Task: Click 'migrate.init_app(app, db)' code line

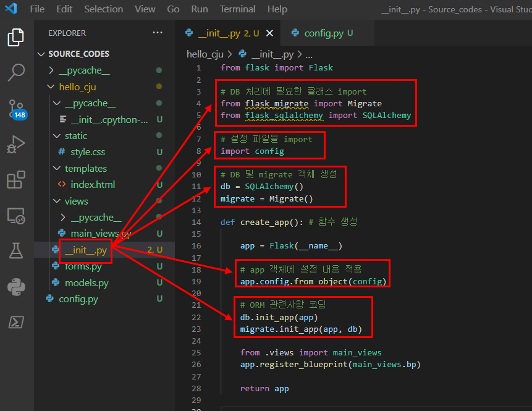Action: click(301, 329)
